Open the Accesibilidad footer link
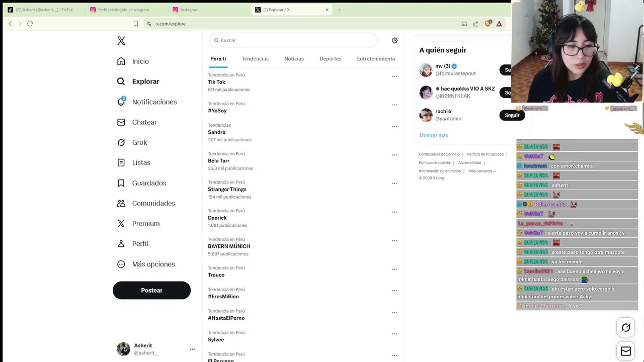Viewport: 644px width, 362px height. pos(470,163)
